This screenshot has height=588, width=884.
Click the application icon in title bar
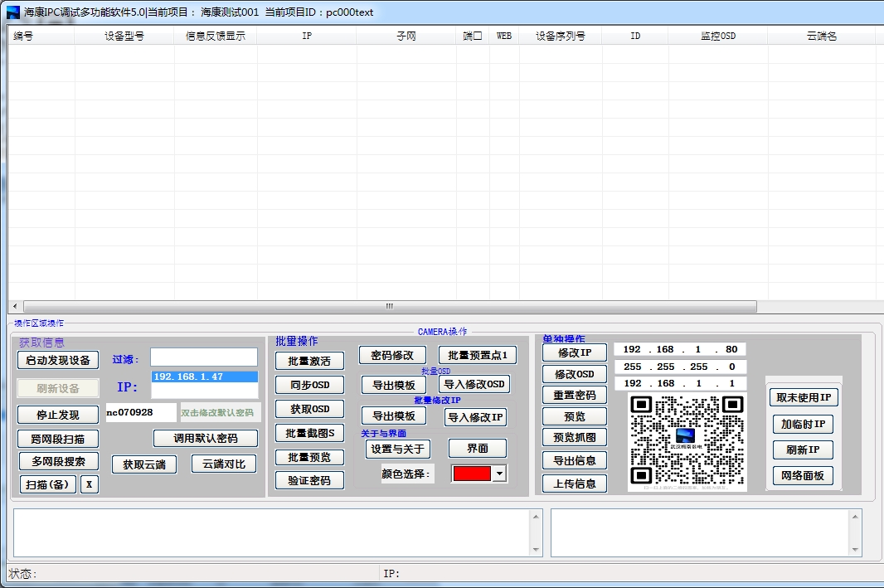13,12
